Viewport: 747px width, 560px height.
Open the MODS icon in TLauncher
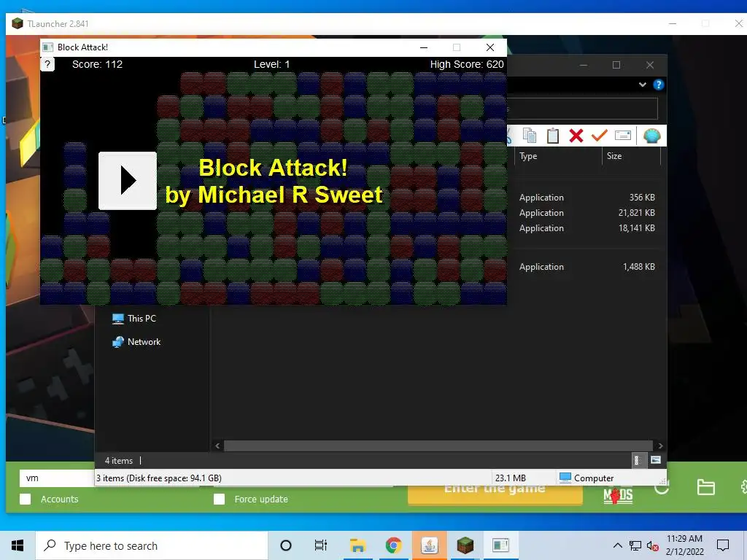pyautogui.click(x=618, y=496)
